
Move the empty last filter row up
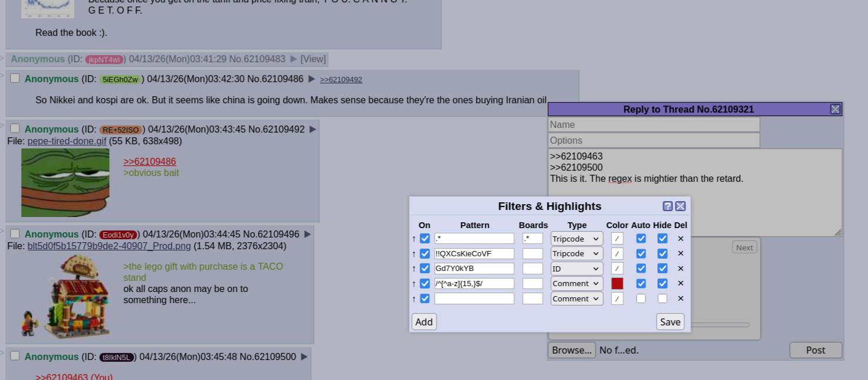point(414,298)
